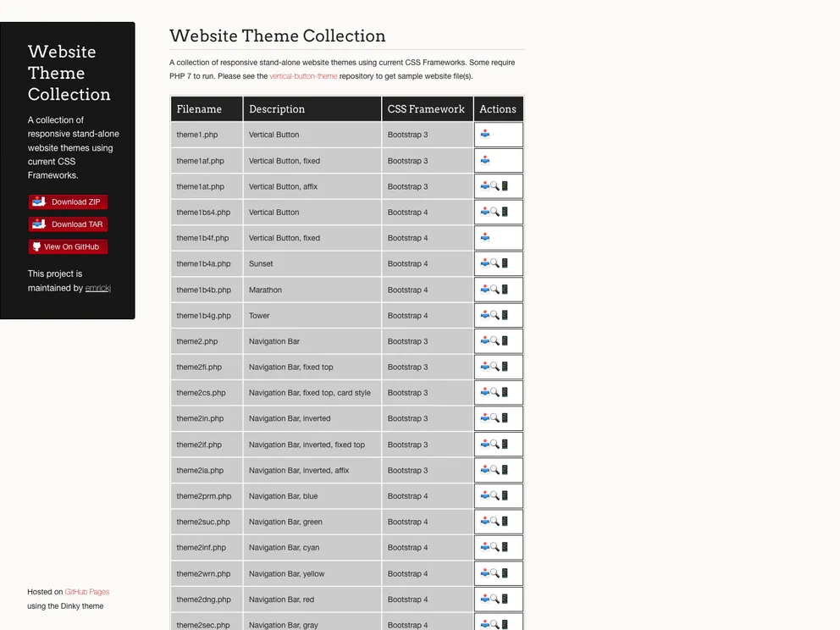Open the vertical-button-theme repository link

[x=303, y=76]
